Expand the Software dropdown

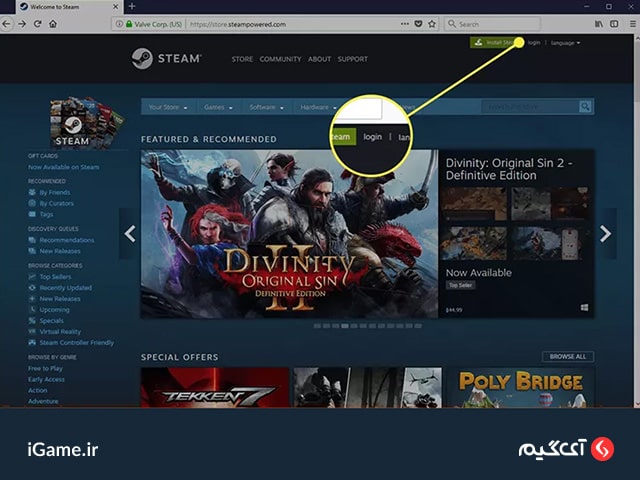266,107
